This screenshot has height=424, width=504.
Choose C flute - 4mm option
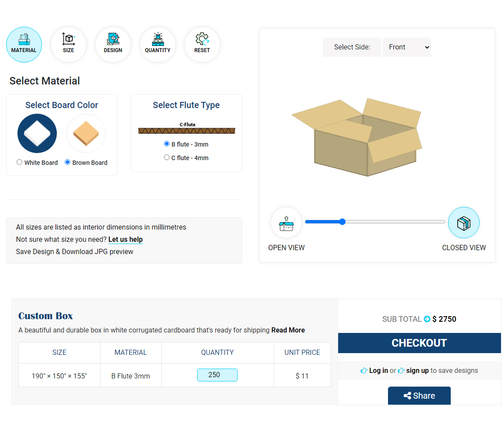[x=167, y=158]
